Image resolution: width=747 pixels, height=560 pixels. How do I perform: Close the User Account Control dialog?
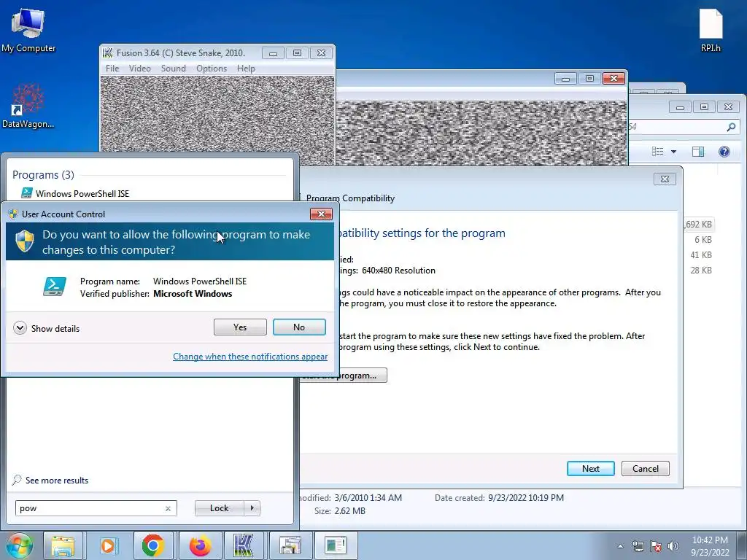321,214
